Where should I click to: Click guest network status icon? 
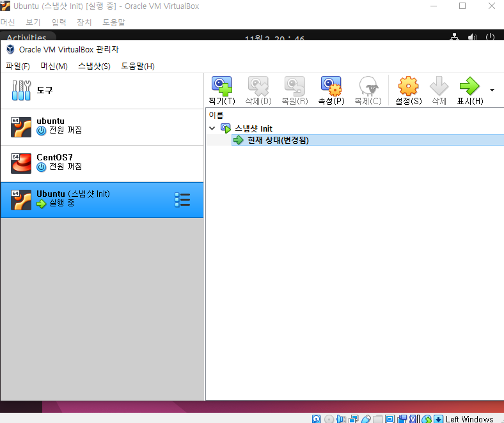point(454,37)
